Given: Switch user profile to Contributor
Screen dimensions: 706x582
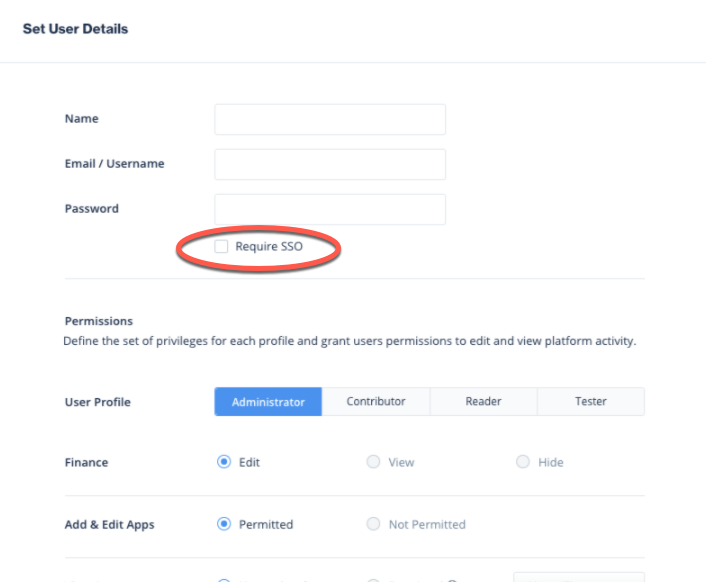Looking at the screenshot, I should tap(376, 402).
